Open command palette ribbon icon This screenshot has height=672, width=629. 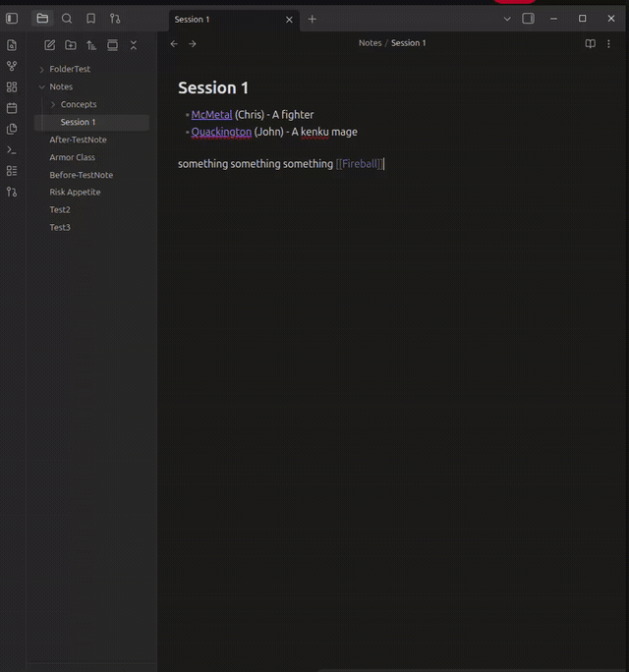[x=12, y=150]
